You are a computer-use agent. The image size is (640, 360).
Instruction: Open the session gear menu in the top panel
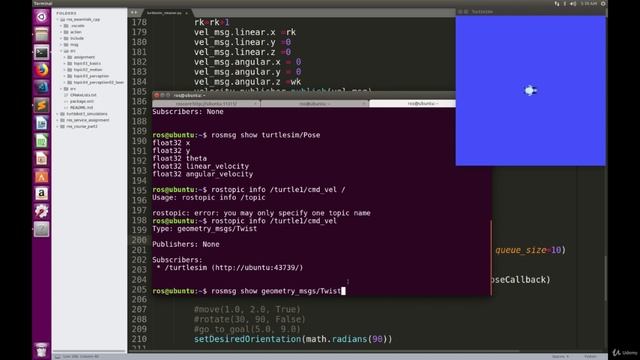tap(603, 4)
